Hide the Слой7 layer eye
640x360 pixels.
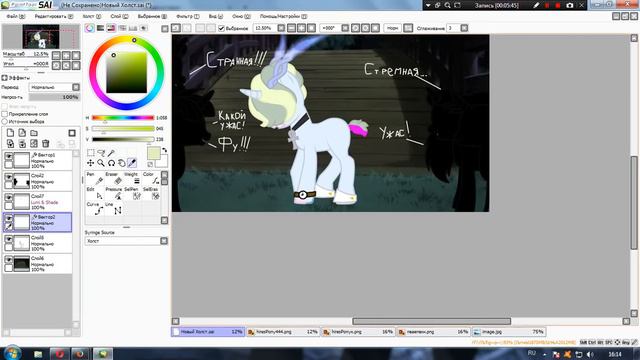[x=8, y=198]
